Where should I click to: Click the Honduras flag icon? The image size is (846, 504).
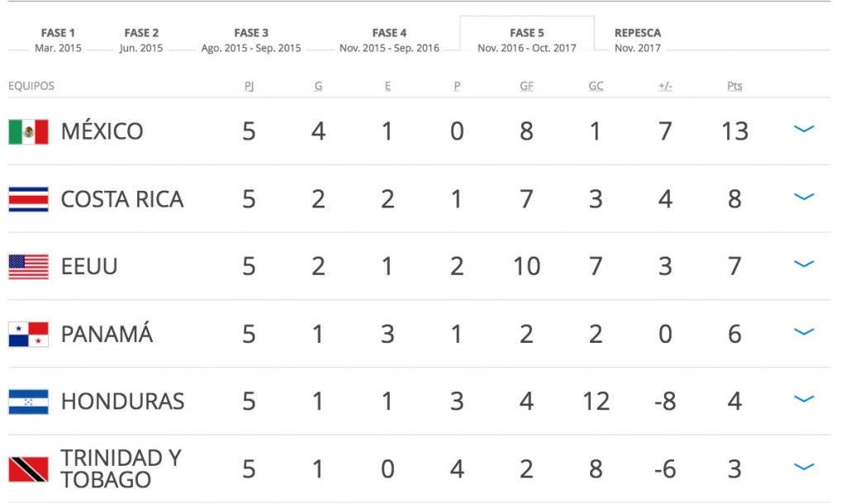tap(26, 401)
